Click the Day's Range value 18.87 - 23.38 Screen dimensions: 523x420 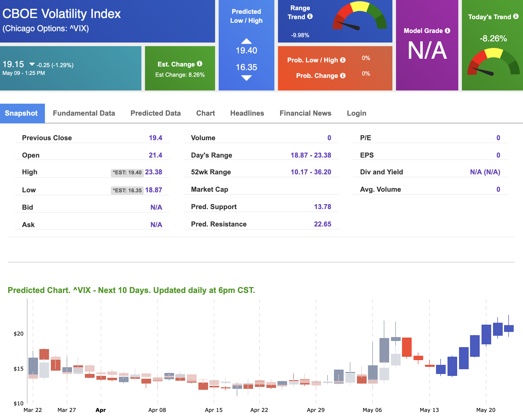311,155
